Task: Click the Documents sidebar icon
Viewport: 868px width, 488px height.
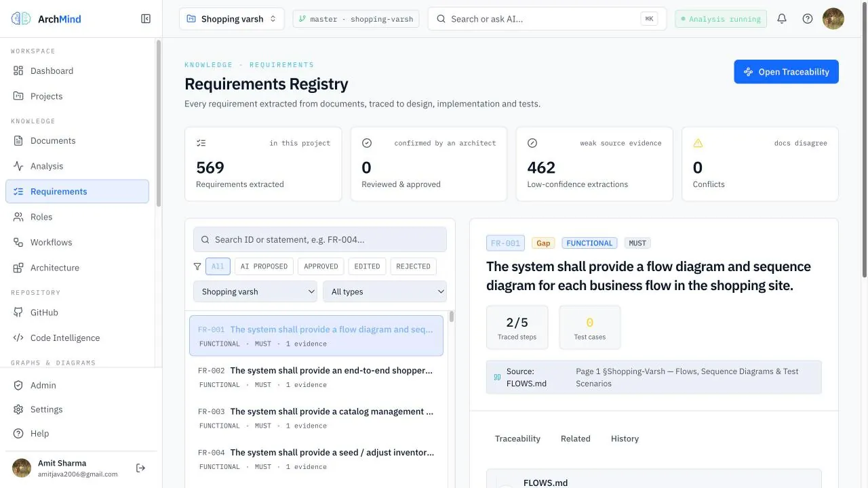Action: tap(18, 140)
